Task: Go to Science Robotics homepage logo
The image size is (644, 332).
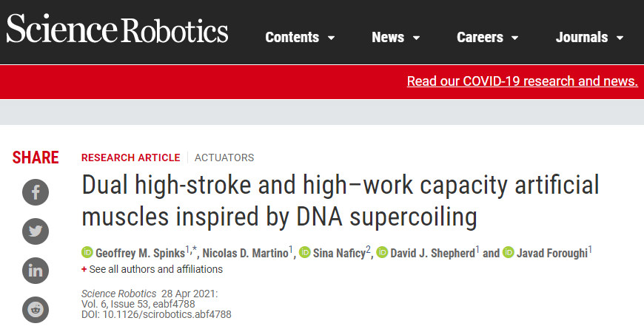Action: tap(118, 32)
